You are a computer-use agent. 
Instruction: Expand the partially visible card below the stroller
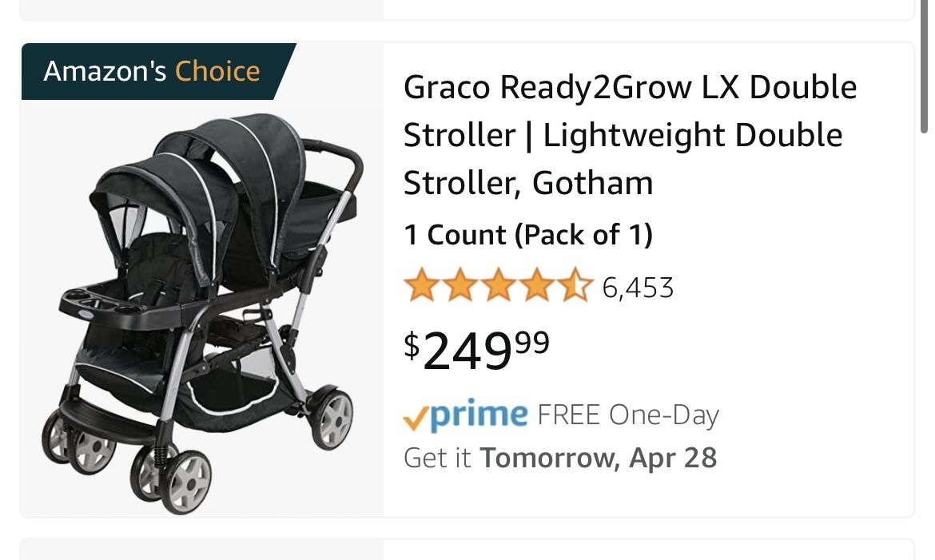point(467,551)
